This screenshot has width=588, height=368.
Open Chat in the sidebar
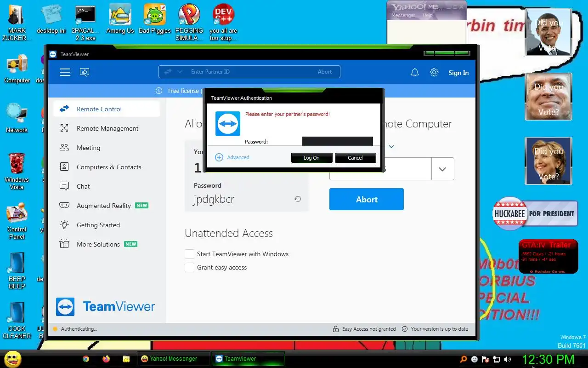point(107,186)
